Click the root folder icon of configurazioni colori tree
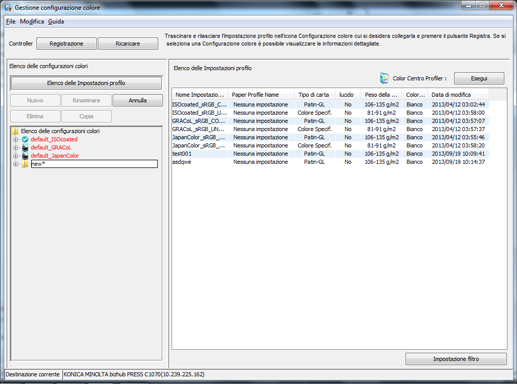 tap(15, 131)
